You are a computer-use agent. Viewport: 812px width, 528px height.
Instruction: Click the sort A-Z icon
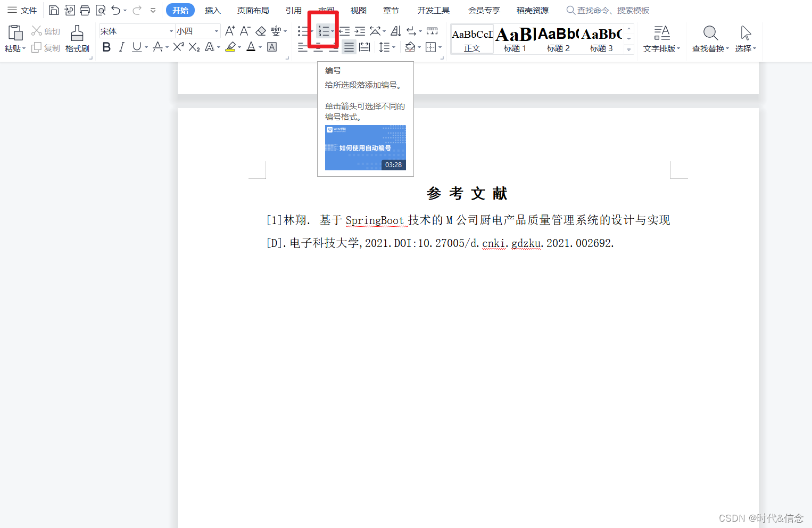pos(396,31)
